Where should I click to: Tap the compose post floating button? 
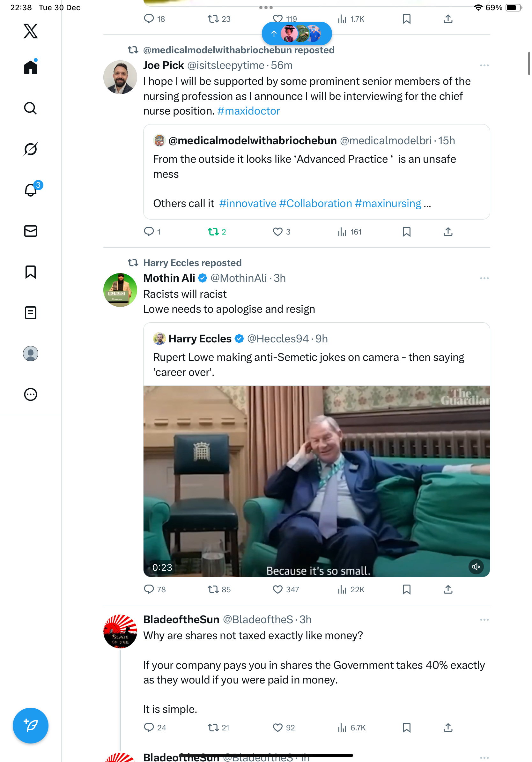[x=31, y=726]
